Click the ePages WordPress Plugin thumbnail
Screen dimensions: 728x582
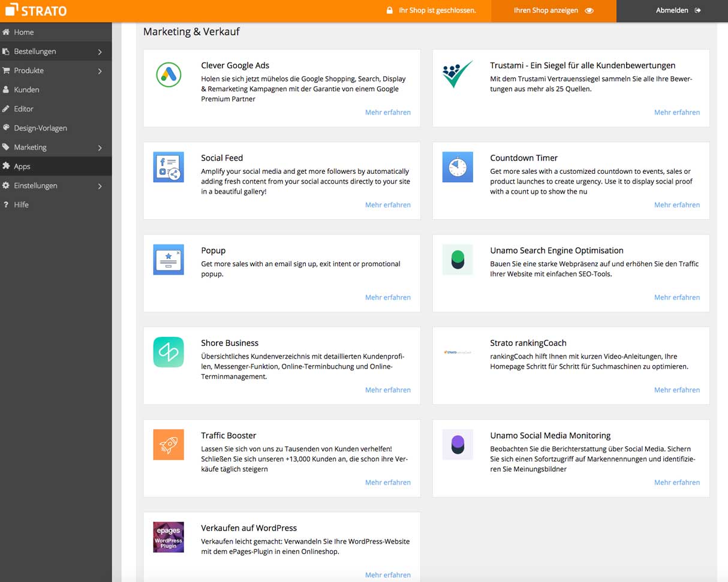click(x=169, y=537)
